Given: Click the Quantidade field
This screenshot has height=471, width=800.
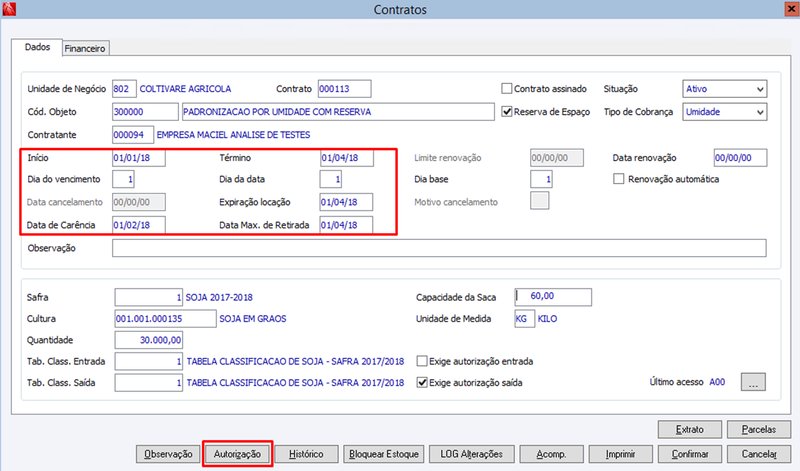Looking at the screenshot, I should 148,340.
